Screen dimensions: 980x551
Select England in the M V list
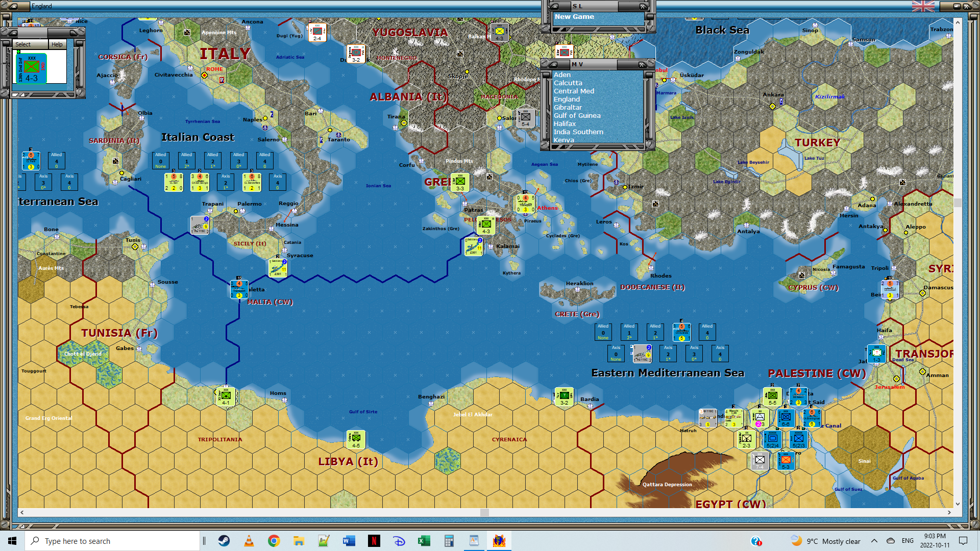point(567,99)
